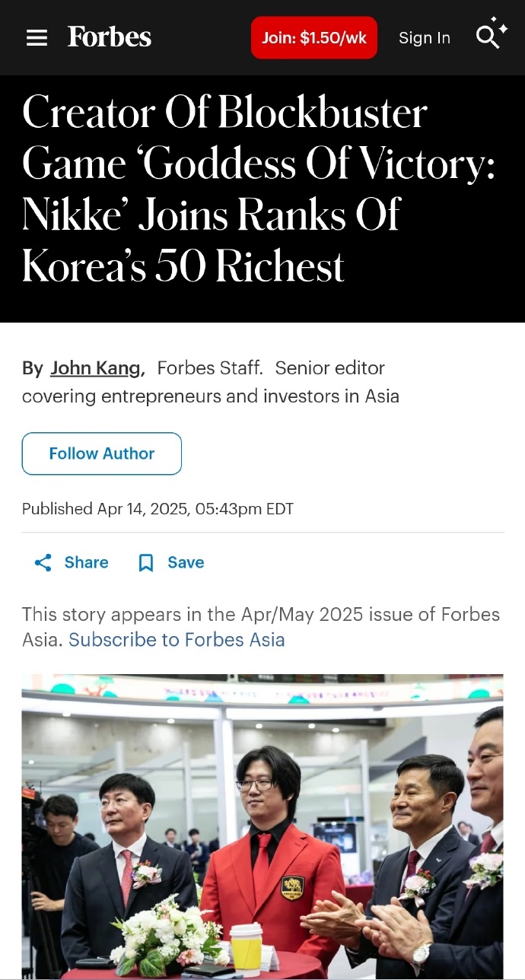
Task: Open the Subscribe to Forbes Asia link
Action: pyautogui.click(x=177, y=640)
